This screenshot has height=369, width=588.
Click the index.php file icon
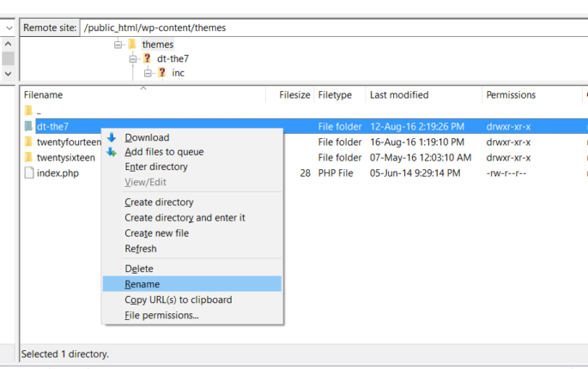[x=28, y=173]
